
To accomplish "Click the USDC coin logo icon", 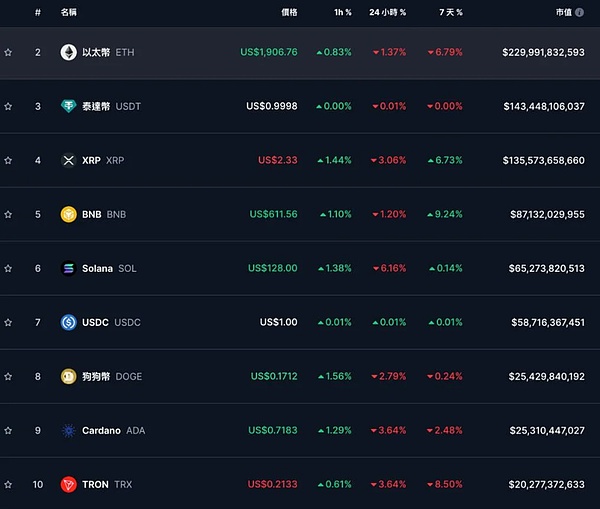I will (69, 322).
